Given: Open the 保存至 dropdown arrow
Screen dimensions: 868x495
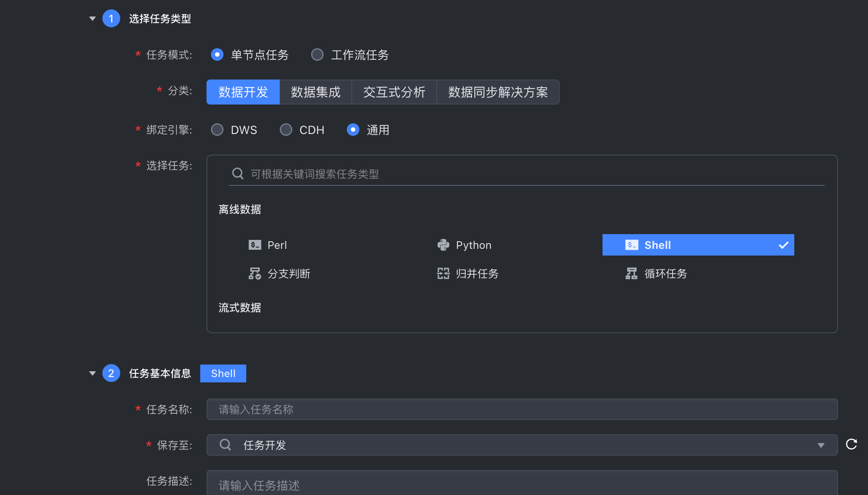Looking at the screenshot, I should pos(821,445).
